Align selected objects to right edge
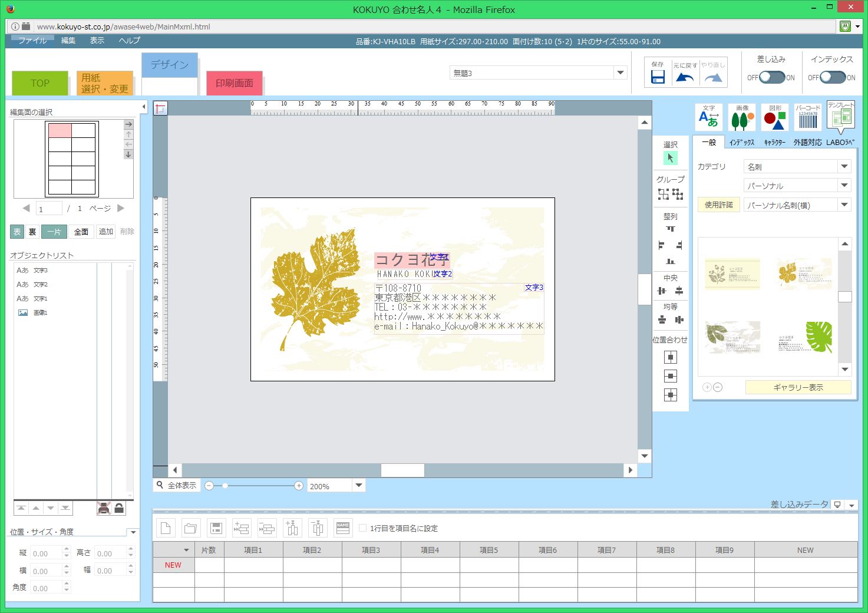 [679, 245]
